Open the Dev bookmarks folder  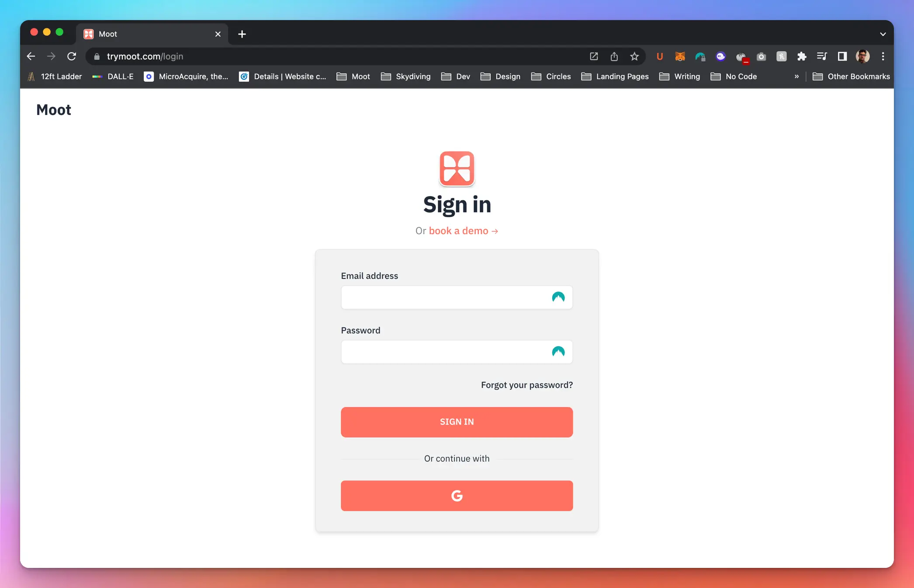(464, 76)
